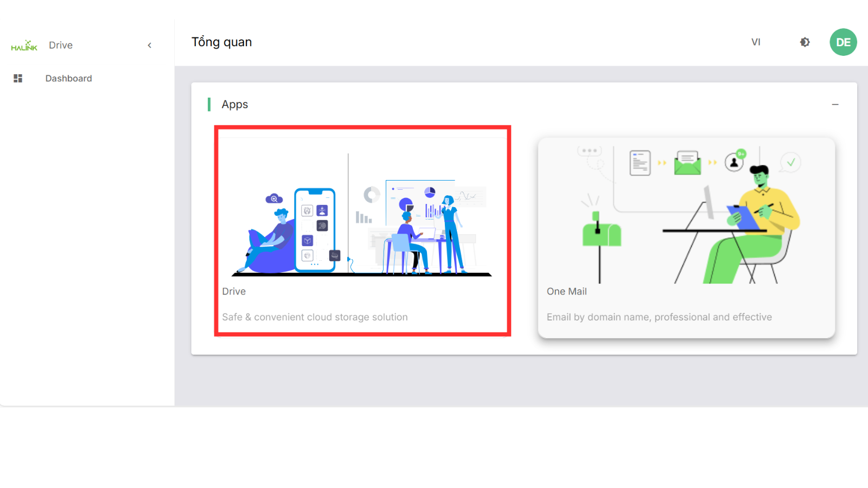Image resolution: width=868 pixels, height=488 pixels.
Task: Click the Apps section heading
Action: point(234,105)
